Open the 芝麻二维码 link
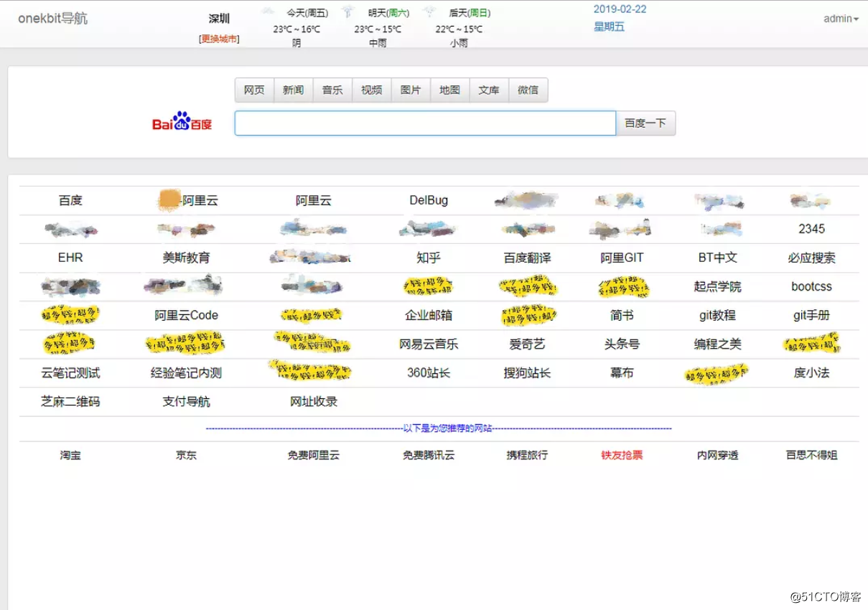Image resolution: width=868 pixels, height=610 pixels. 70,401
